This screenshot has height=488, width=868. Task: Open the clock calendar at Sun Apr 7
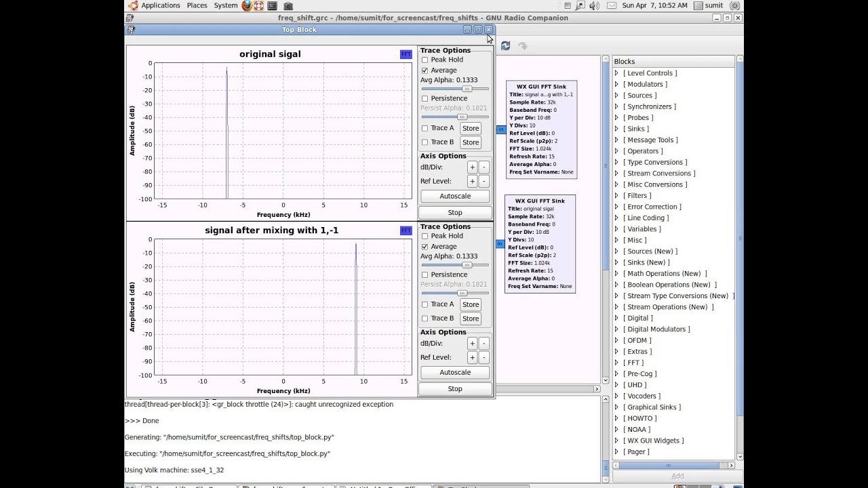654,5
